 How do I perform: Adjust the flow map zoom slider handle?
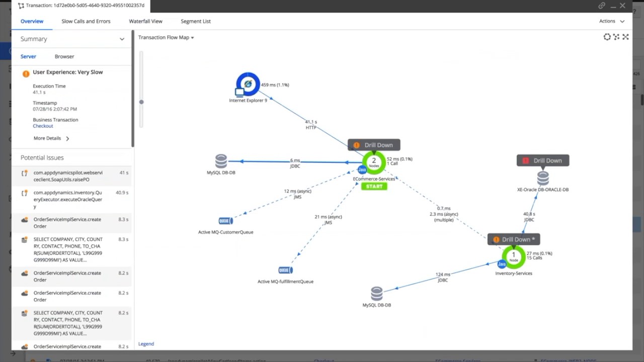tap(141, 102)
